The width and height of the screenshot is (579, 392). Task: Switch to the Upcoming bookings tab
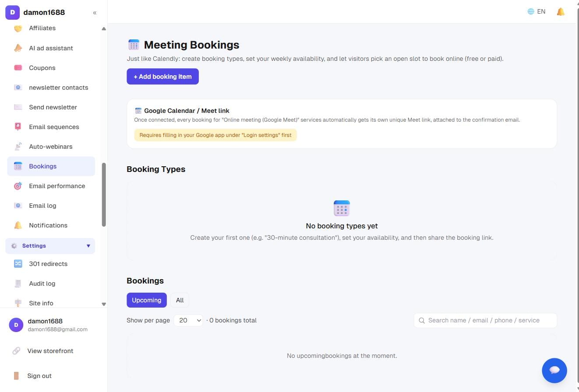click(147, 300)
